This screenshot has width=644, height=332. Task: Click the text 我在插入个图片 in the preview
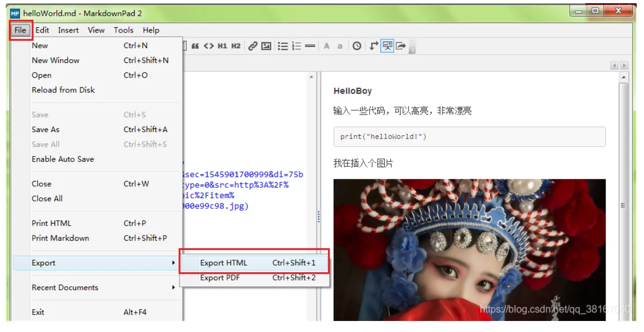pos(363,163)
